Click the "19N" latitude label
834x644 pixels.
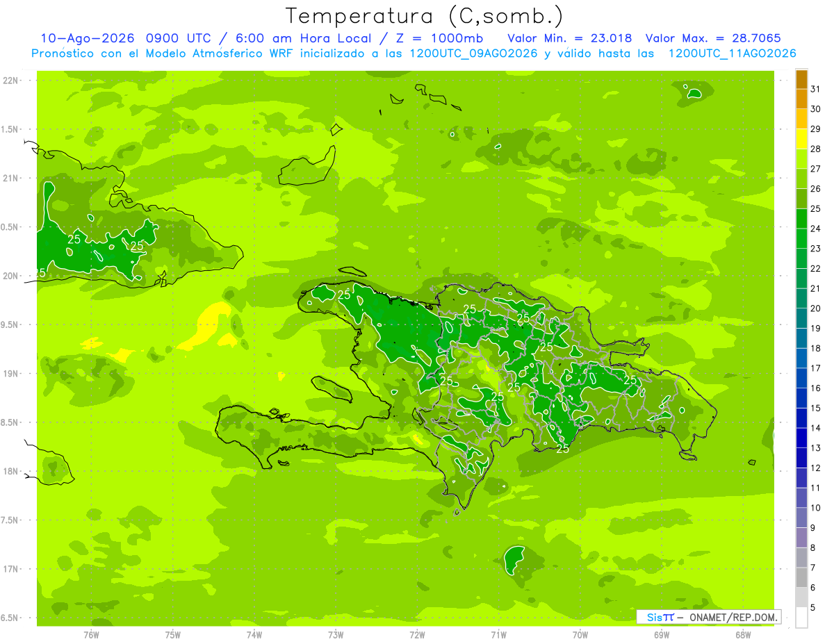pos(10,374)
